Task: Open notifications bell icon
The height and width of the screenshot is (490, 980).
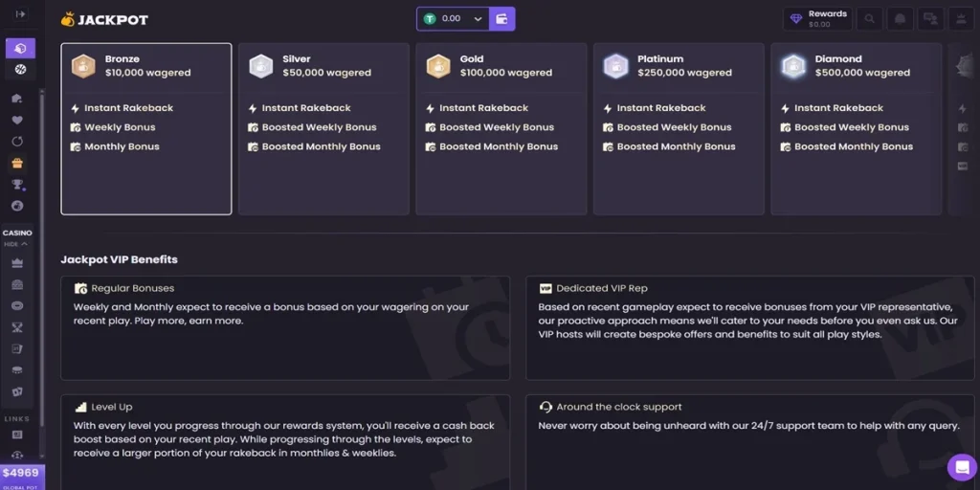Action: (x=900, y=18)
